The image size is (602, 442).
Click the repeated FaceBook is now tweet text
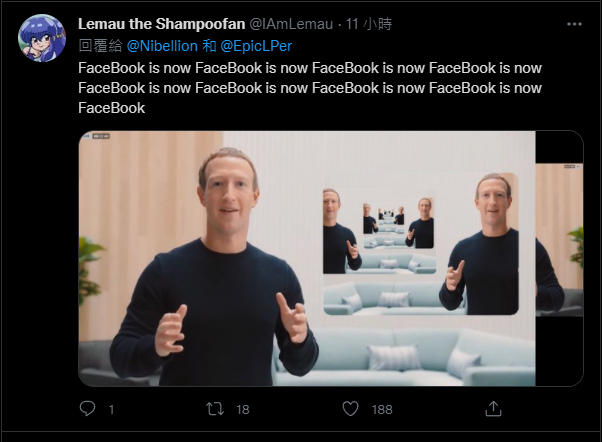point(310,87)
